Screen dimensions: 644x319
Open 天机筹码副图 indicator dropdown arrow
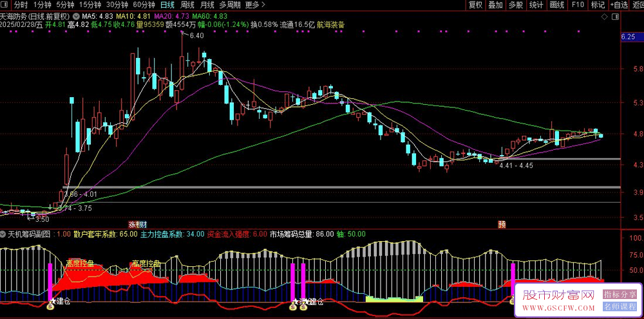3,235
